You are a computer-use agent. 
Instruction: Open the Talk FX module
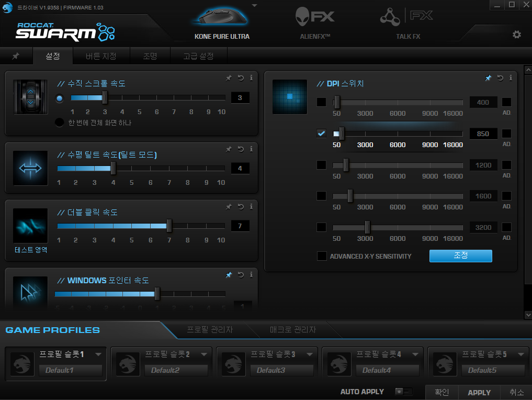tap(408, 23)
